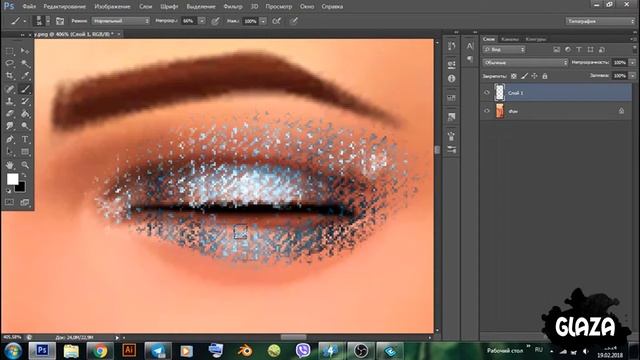Filter layers by pixel layers
640x360 pixels.
click(x=556, y=49)
